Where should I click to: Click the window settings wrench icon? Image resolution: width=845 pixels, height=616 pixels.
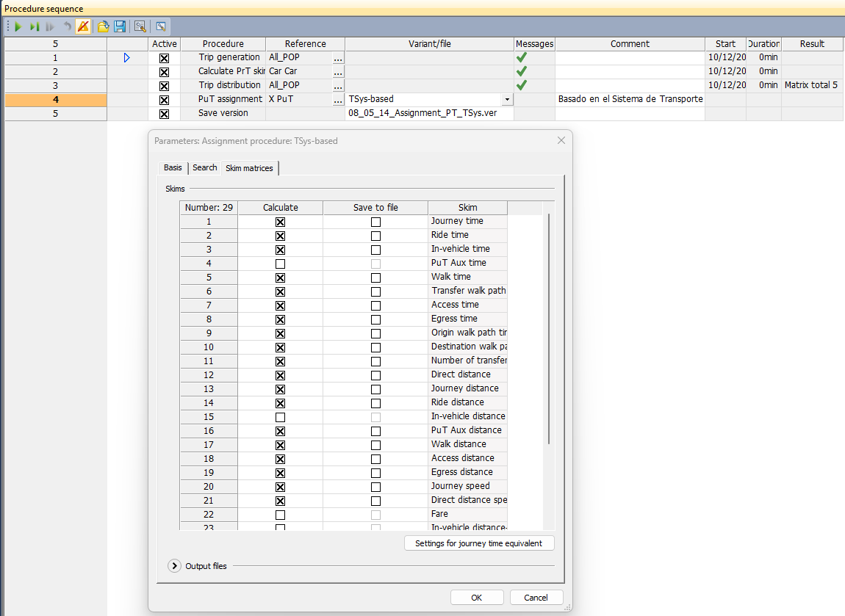(x=161, y=26)
